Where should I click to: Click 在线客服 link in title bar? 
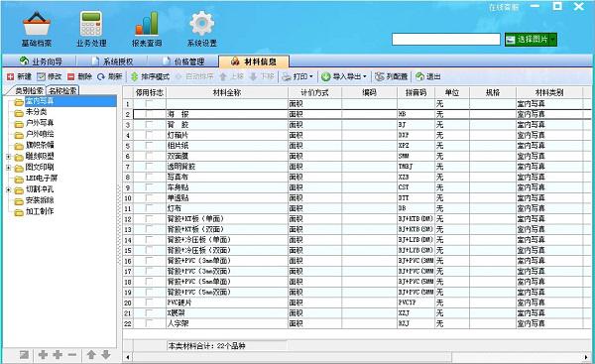[x=504, y=7]
